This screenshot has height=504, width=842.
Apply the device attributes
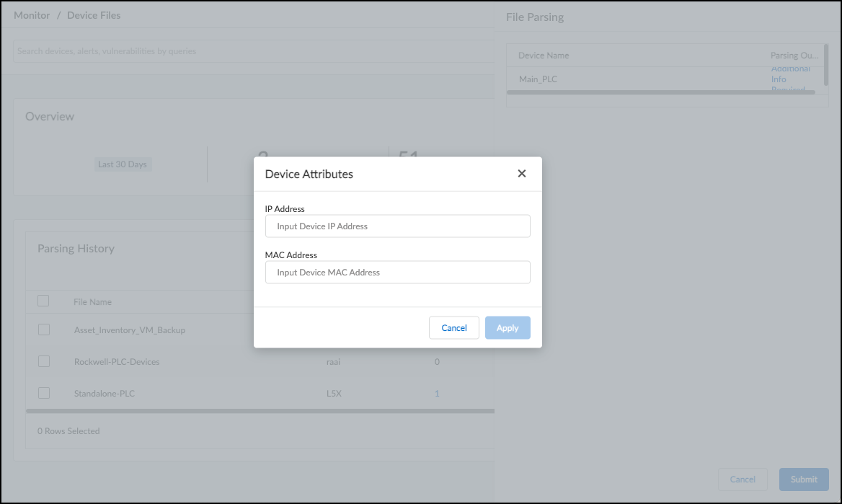(x=508, y=328)
